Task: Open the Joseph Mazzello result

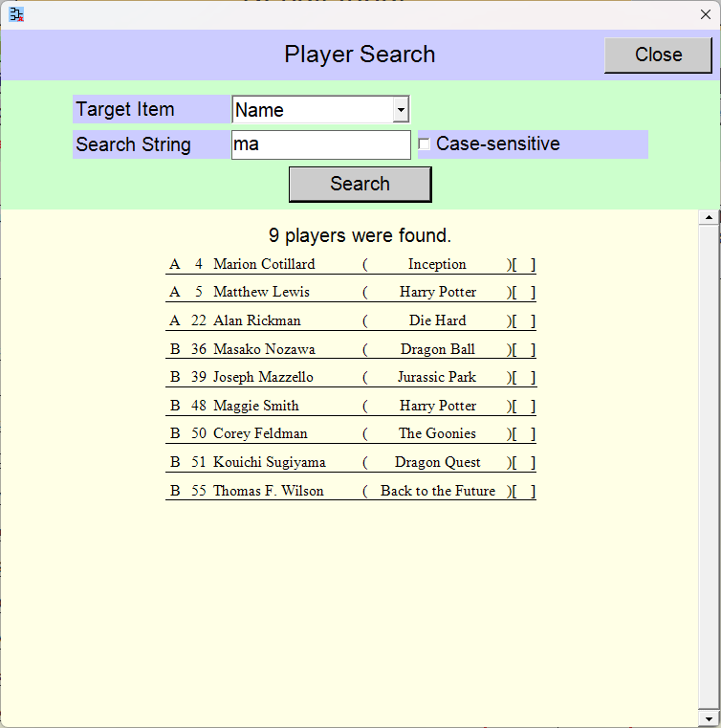Action: (x=351, y=377)
